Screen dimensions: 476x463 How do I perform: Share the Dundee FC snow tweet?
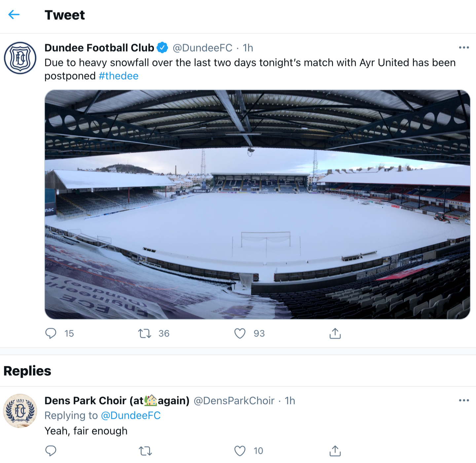pyautogui.click(x=335, y=333)
